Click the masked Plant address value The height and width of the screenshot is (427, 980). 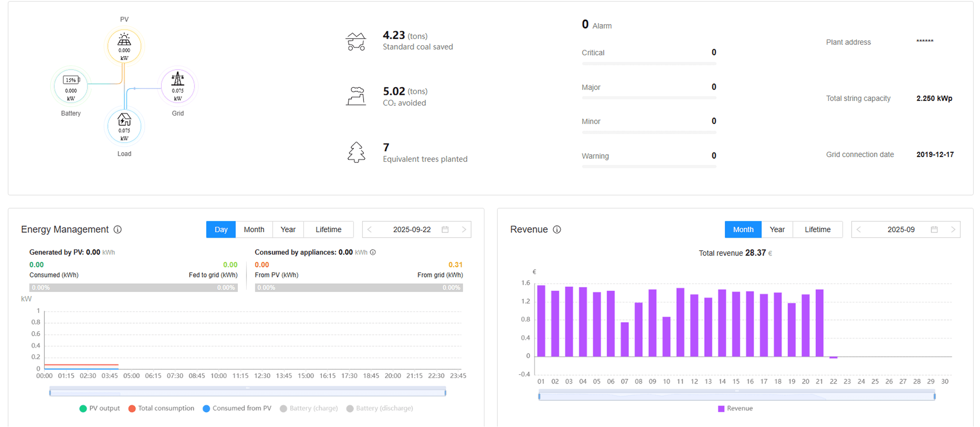924,42
